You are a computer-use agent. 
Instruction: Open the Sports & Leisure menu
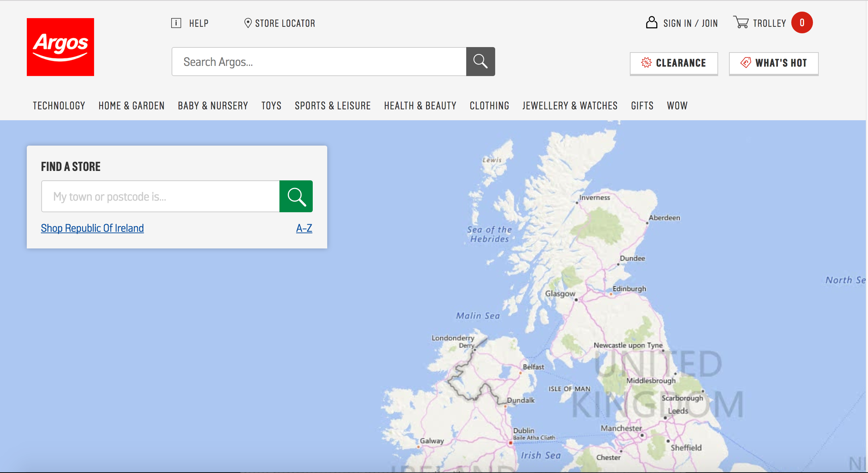[x=333, y=106]
